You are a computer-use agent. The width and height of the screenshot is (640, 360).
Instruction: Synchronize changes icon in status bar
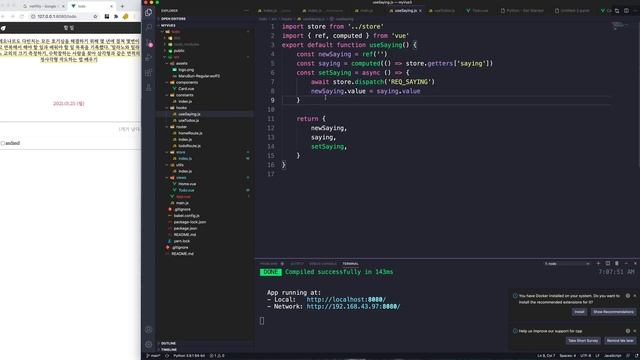point(167,356)
